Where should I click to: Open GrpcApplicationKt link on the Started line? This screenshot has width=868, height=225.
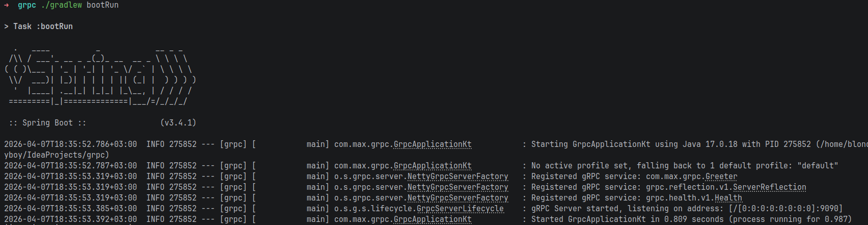[432, 219]
